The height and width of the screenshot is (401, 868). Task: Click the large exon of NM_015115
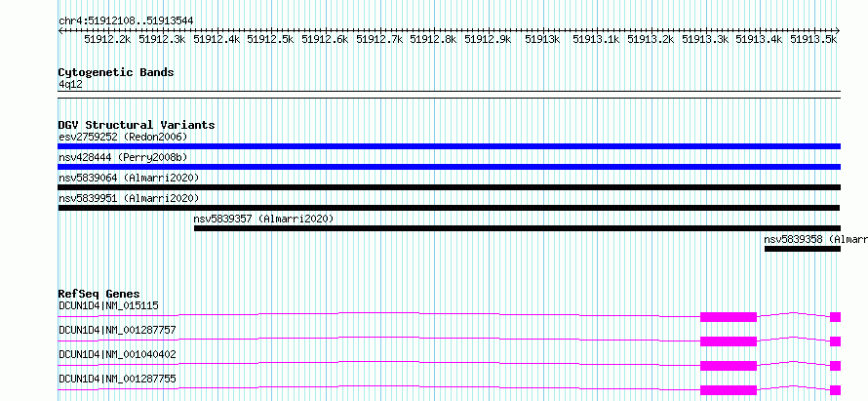(x=729, y=317)
